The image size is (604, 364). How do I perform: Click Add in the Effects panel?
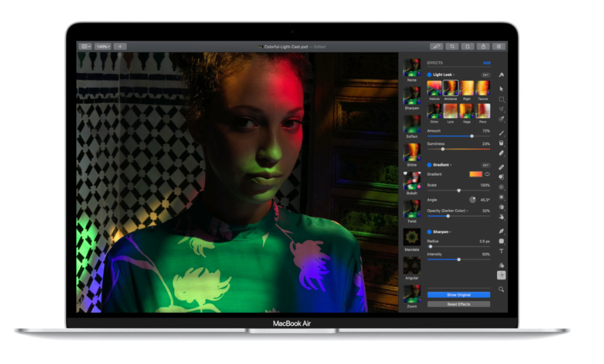(x=486, y=63)
